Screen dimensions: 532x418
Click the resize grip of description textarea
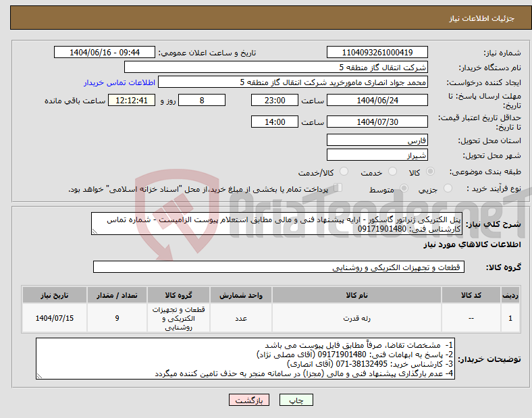point(95,232)
